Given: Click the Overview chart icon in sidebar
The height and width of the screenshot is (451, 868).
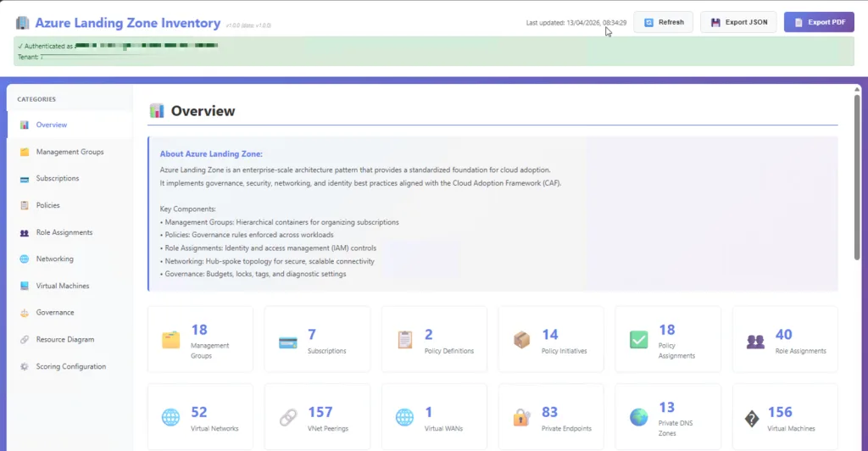Looking at the screenshot, I should pos(25,125).
